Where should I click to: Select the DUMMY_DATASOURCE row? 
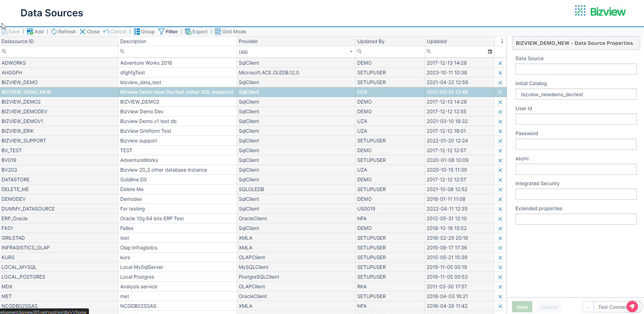253,209
